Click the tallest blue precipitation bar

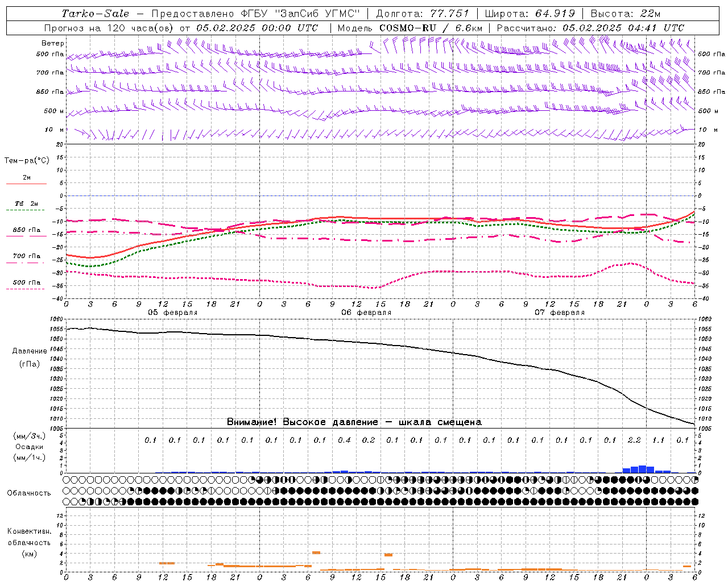(x=642, y=469)
